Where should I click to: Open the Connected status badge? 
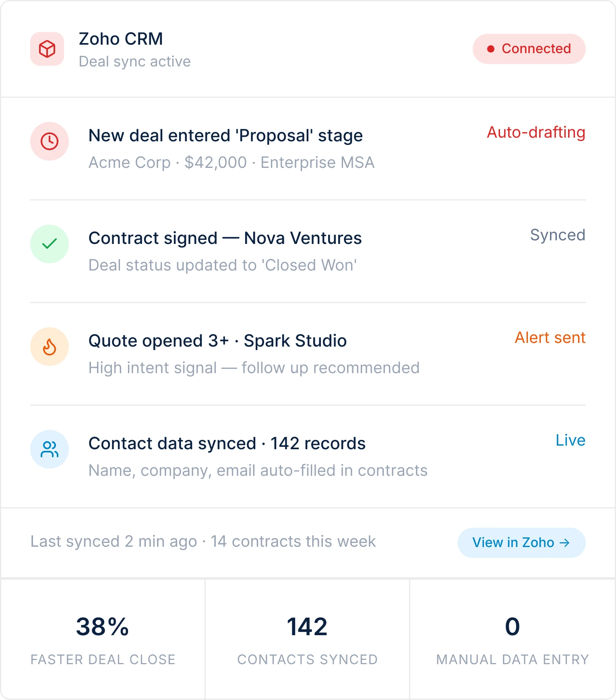(x=529, y=49)
